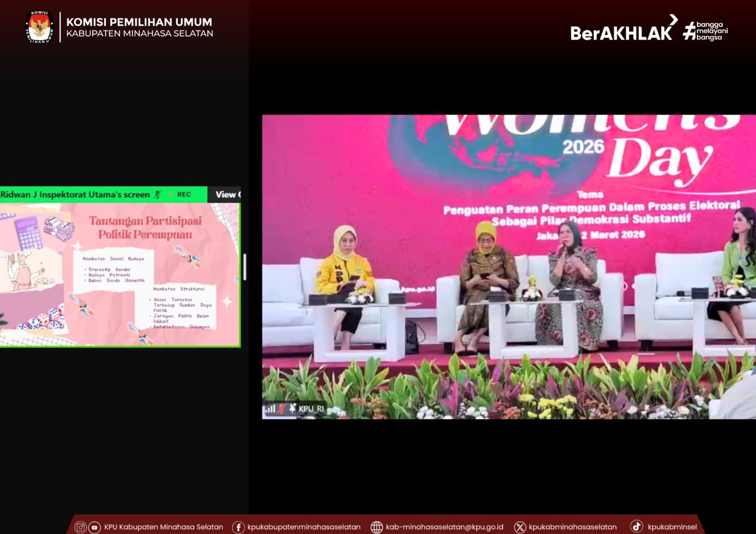Click the kpukabminsel TikTok handle

click(x=672, y=527)
